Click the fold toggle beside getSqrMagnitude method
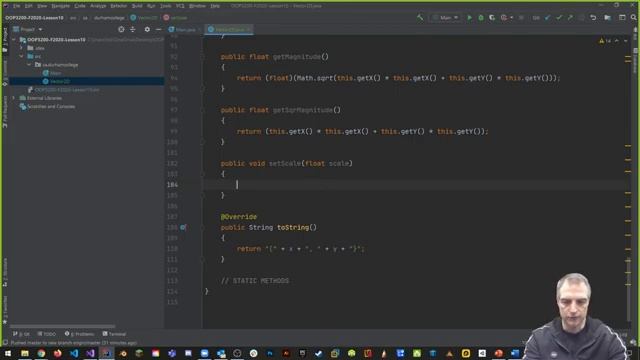Screen dimensions: 640x360 pyautogui.click(x=202, y=110)
